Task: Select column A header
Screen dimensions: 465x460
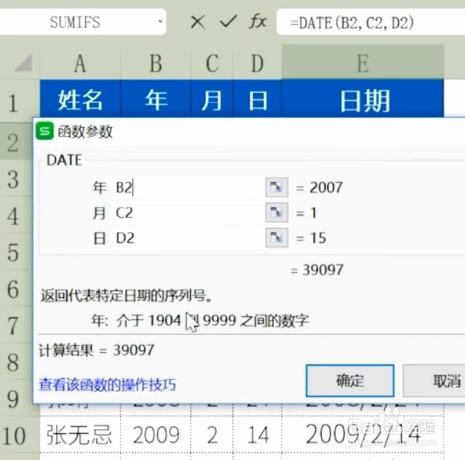Action: tap(80, 63)
